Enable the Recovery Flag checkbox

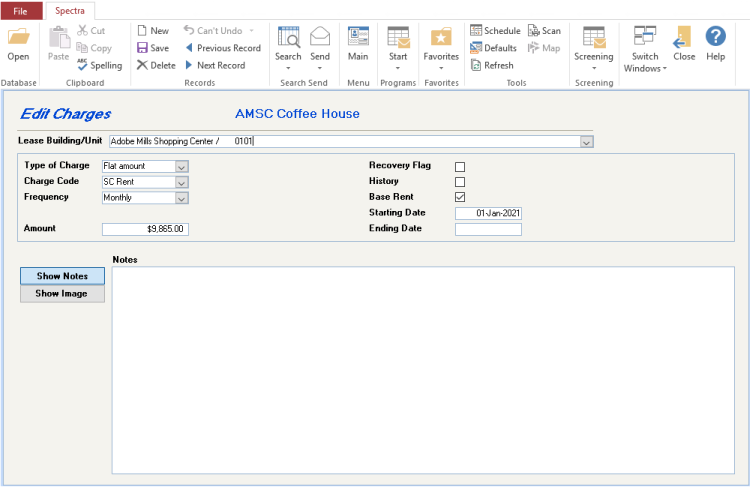[460, 166]
